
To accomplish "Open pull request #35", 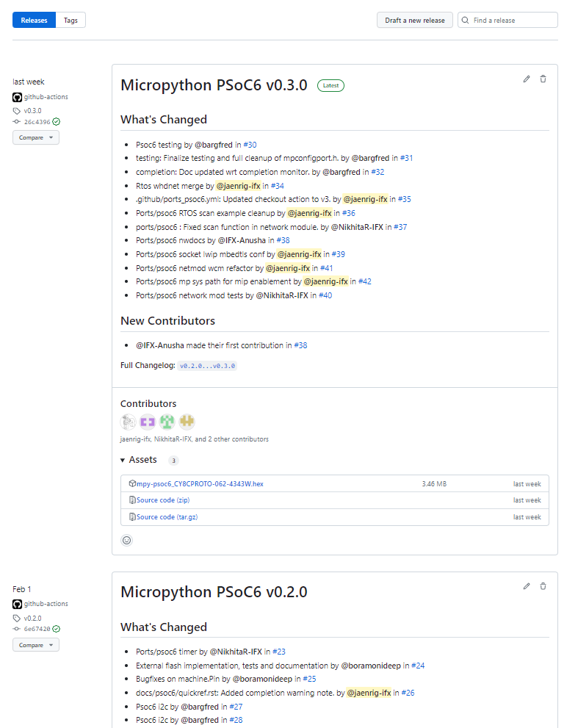I will point(405,199).
